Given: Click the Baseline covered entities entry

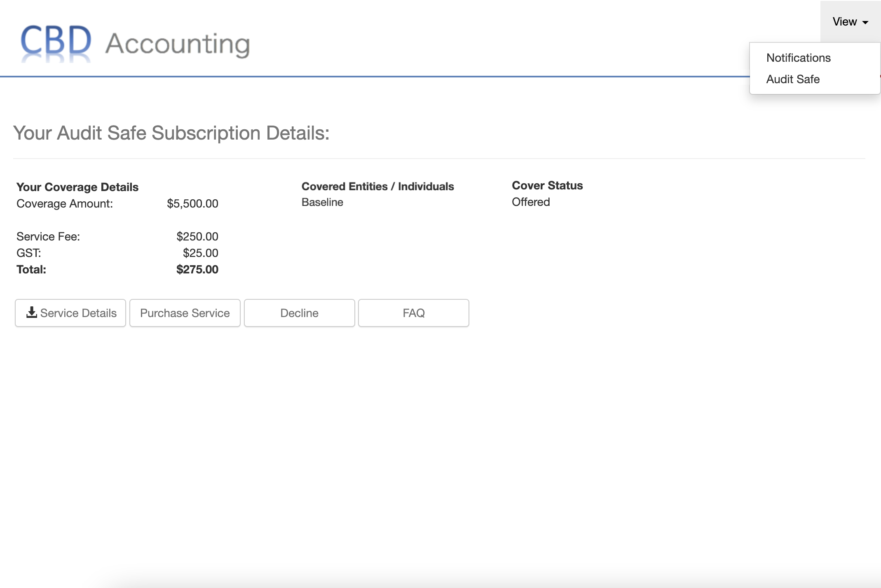Looking at the screenshot, I should tap(322, 202).
